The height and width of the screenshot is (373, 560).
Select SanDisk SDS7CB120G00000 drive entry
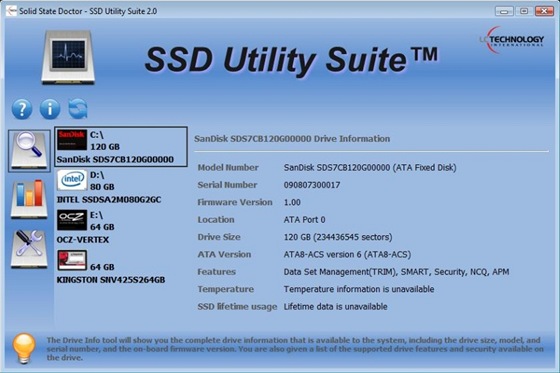pos(121,146)
